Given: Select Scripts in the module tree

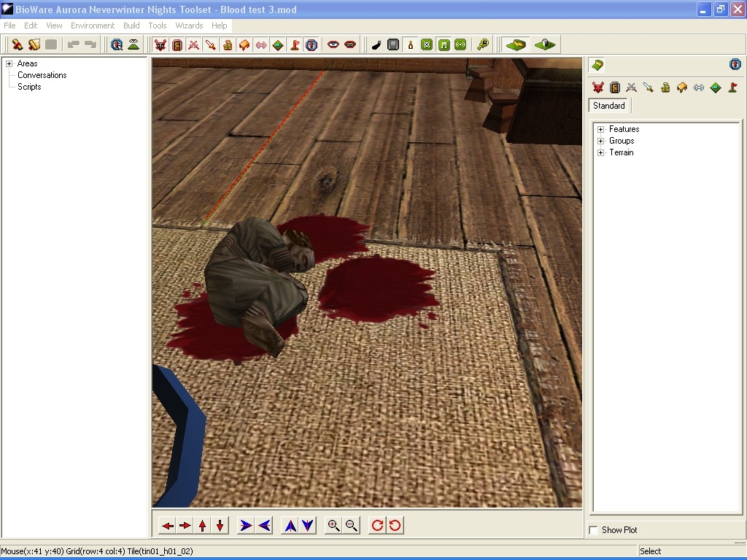Looking at the screenshot, I should [29, 87].
